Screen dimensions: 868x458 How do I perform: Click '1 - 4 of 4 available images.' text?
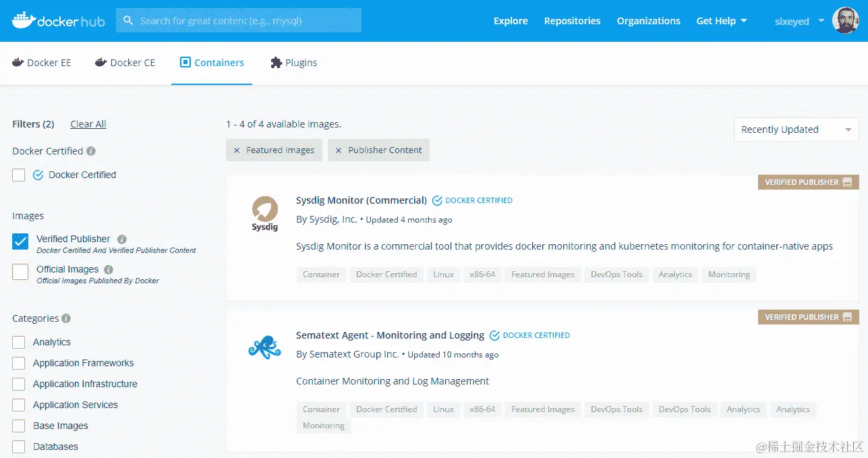(x=283, y=124)
